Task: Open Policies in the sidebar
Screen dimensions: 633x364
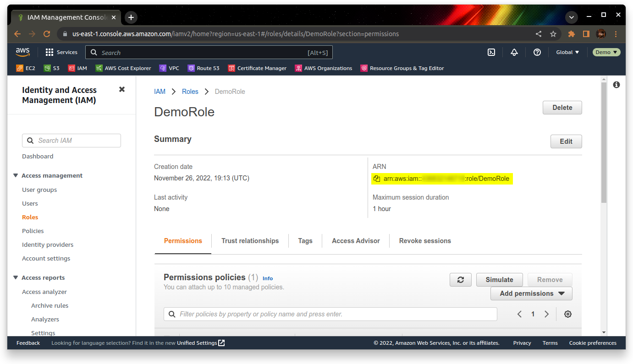Action: 33,231
